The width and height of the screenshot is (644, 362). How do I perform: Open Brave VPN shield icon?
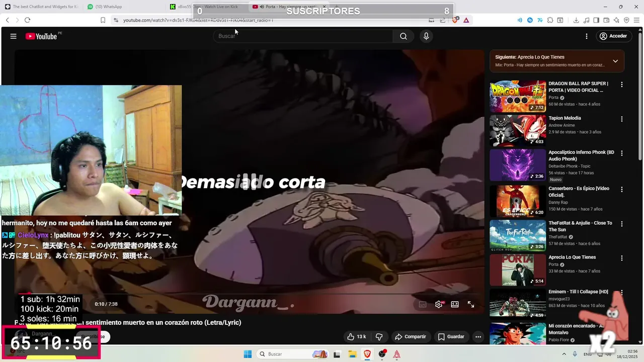626,20
